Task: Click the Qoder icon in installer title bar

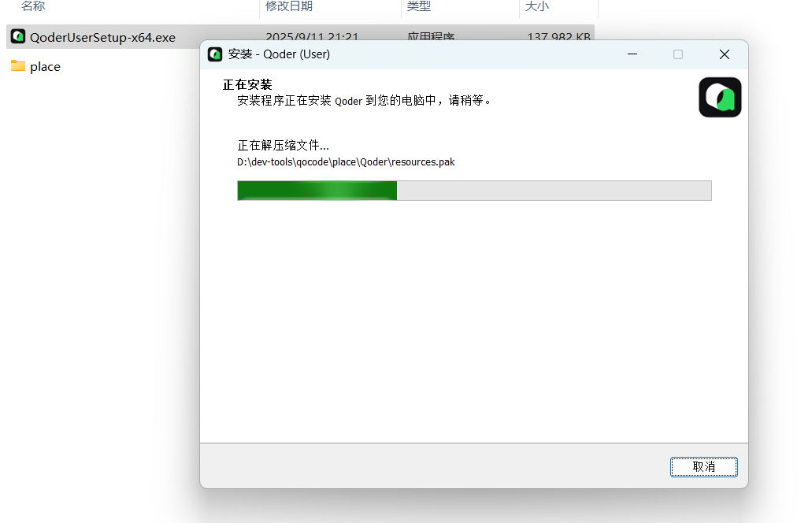Action: (x=215, y=54)
